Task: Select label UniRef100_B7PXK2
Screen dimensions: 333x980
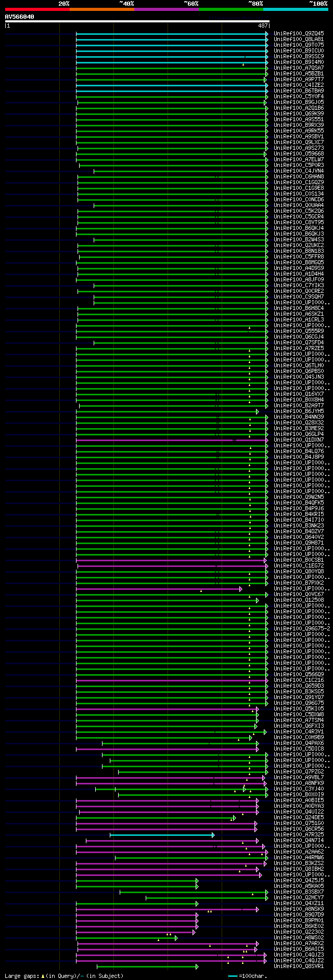Action: (299, 583)
